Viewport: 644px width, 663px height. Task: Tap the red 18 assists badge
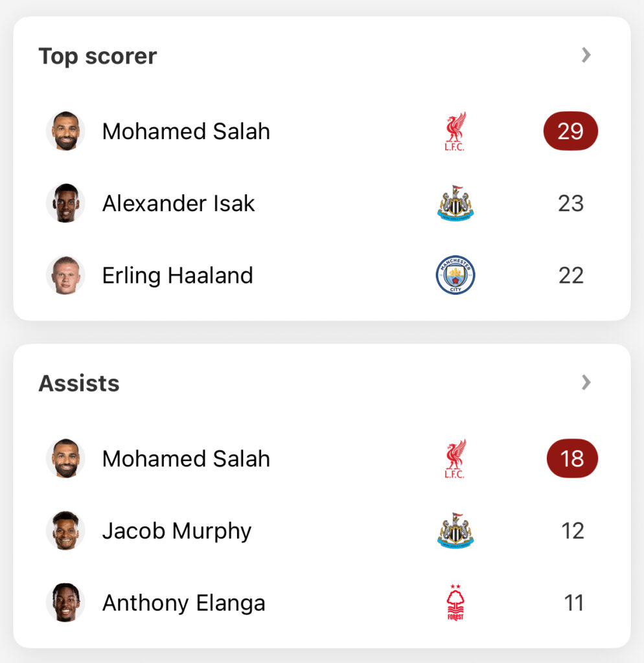pyautogui.click(x=572, y=459)
